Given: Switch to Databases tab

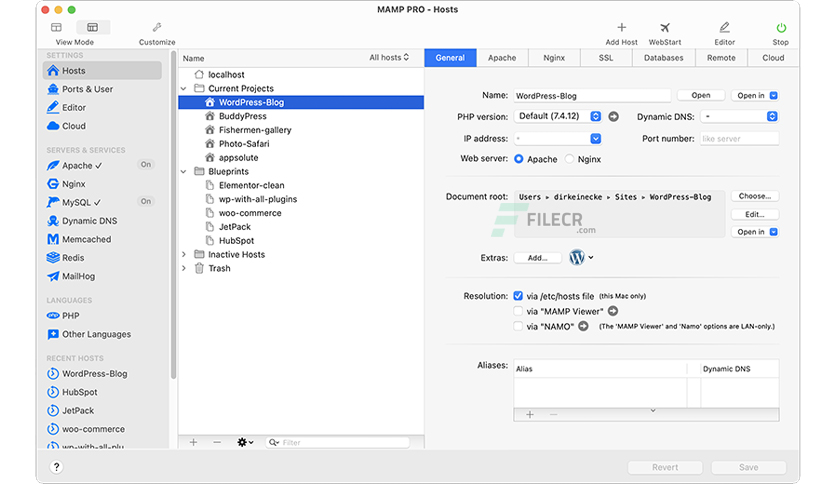Looking at the screenshot, I should (664, 58).
